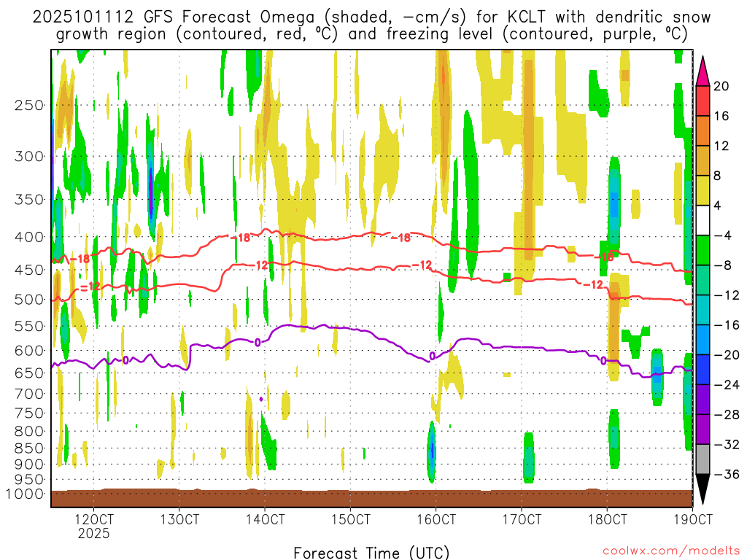Click the 900 pressure level label
747x560 pixels.
coord(29,464)
